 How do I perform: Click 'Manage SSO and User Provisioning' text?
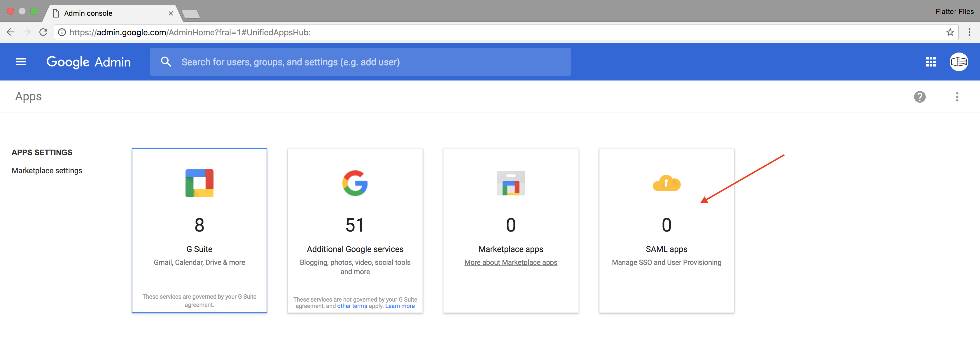tap(666, 262)
